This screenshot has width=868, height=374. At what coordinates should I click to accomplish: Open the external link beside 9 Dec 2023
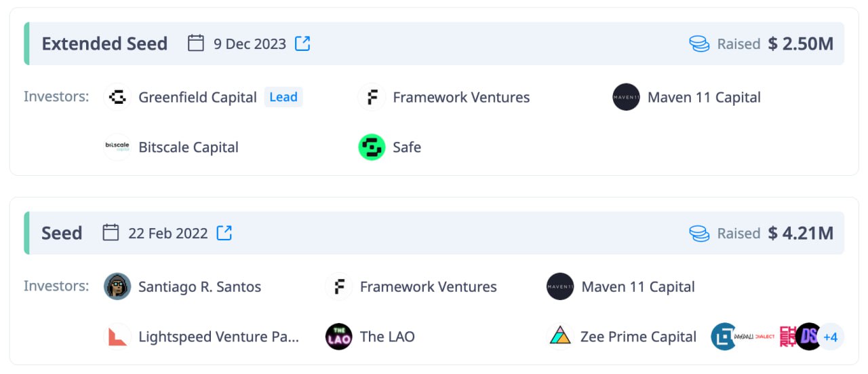[x=302, y=43]
